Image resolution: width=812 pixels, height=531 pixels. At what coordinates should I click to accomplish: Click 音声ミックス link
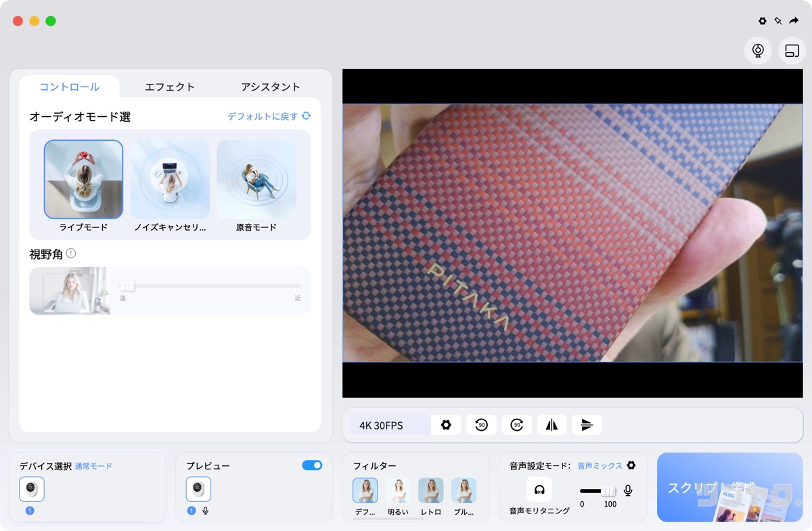(x=600, y=466)
